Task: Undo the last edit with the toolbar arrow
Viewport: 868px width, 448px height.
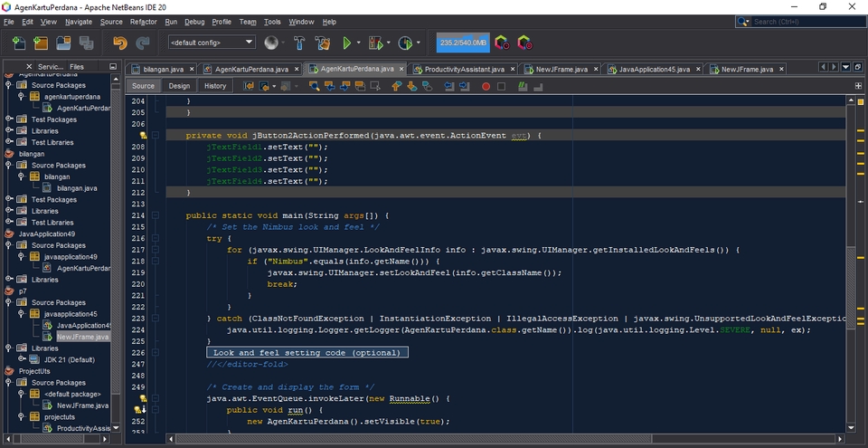Action: tap(119, 43)
